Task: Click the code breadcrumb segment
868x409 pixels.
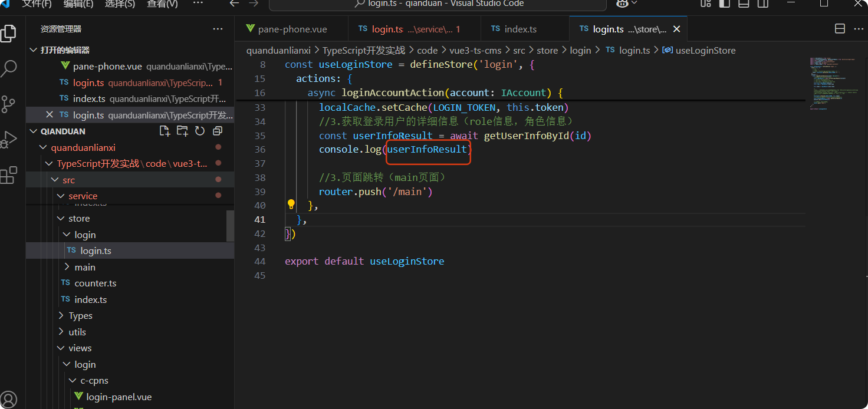Action: click(x=428, y=50)
